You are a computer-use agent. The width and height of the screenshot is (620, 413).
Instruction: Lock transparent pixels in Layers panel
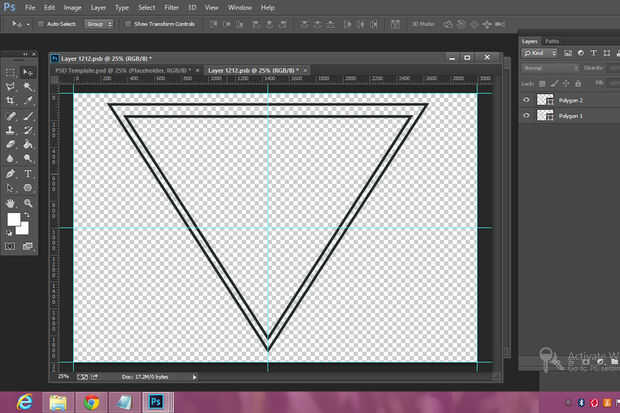(542, 83)
